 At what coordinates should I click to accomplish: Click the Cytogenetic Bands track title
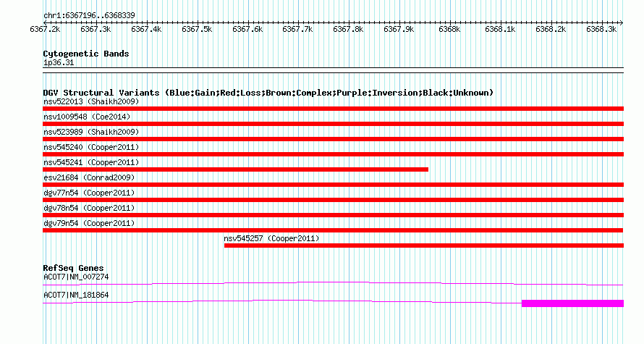point(86,54)
